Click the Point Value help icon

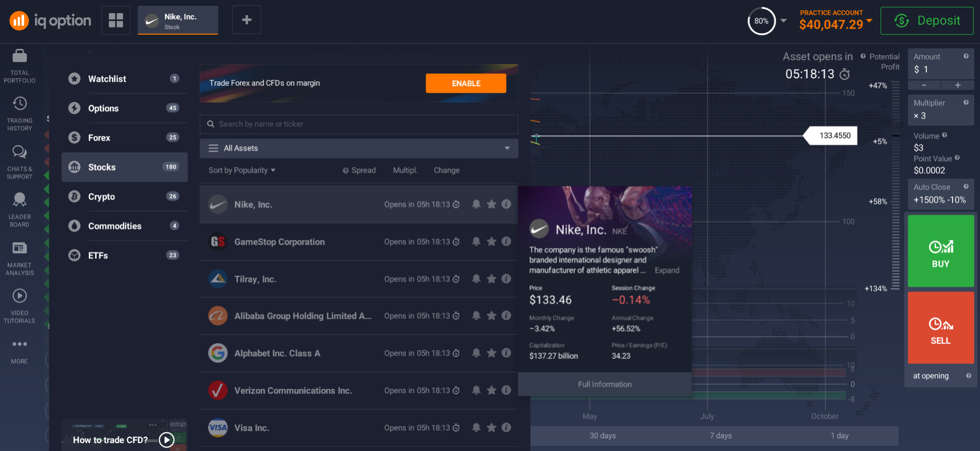[957, 158]
